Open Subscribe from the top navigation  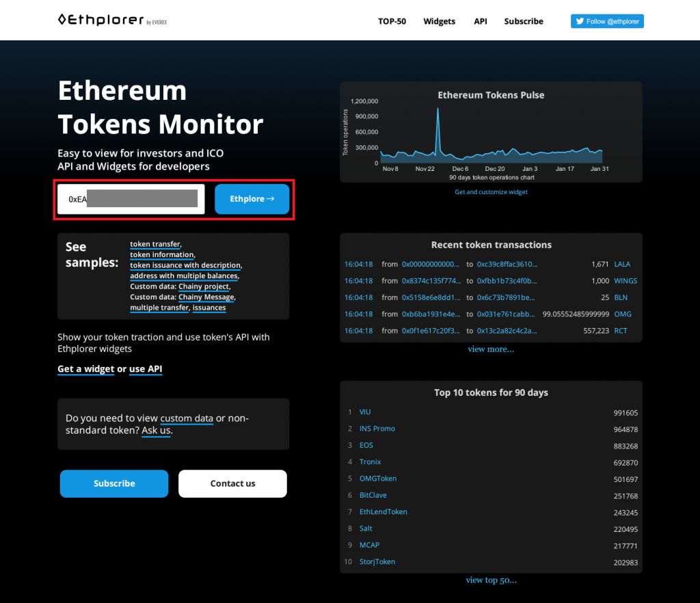click(523, 21)
